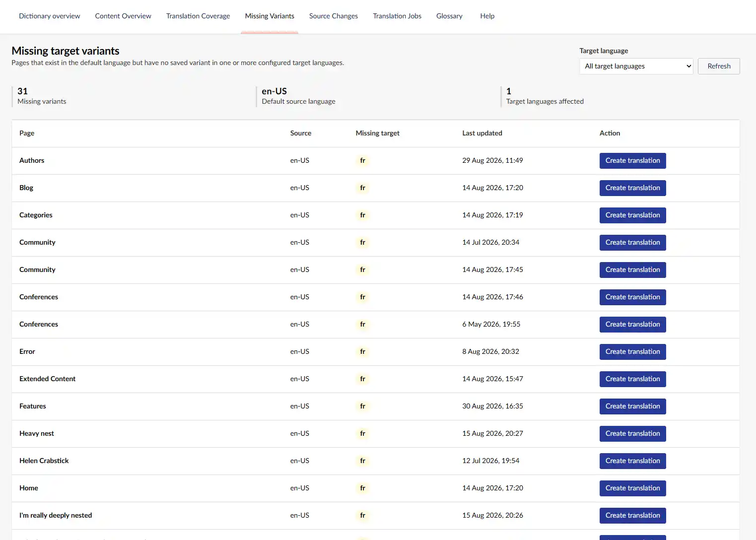Viewport: 756px width, 540px height.
Task: Go to Source Changes tab
Action: 334,16
